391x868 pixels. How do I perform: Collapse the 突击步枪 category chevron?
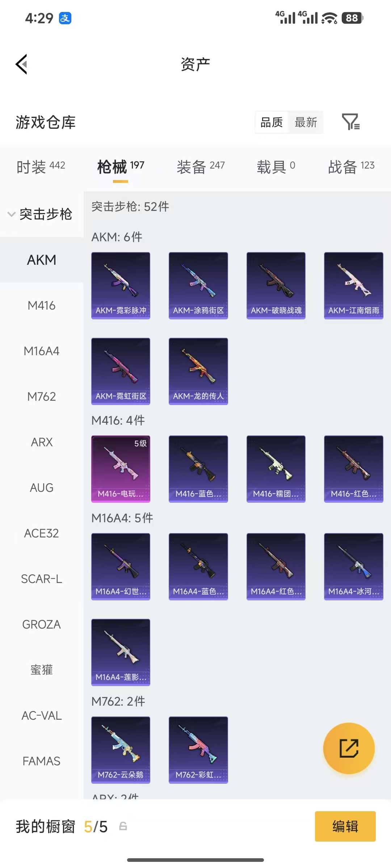tap(12, 214)
